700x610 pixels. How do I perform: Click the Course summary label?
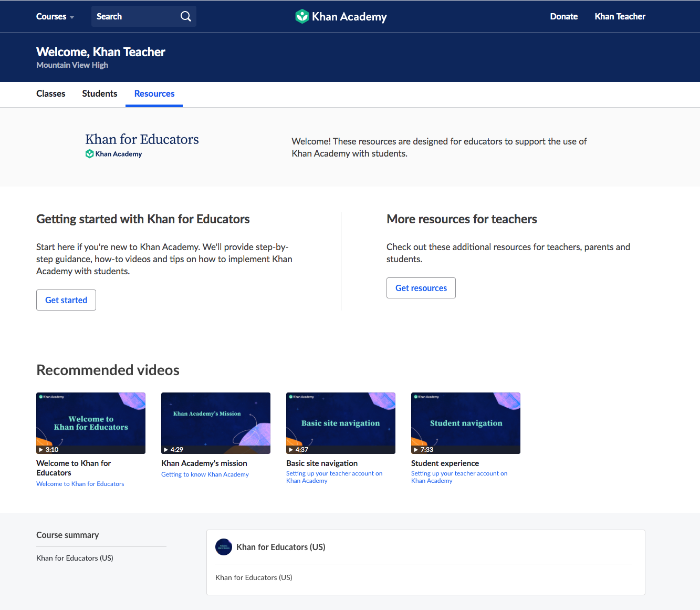[x=68, y=535]
